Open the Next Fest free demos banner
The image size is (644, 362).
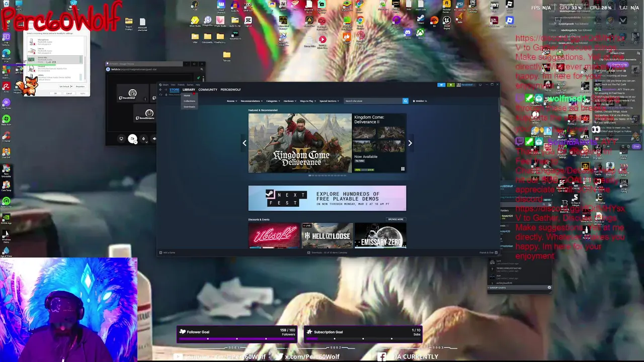[x=327, y=198]
